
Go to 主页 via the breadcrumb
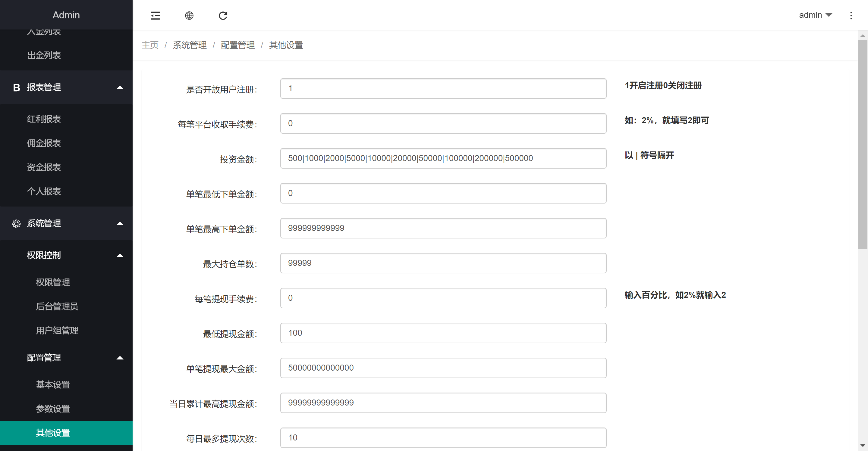click(150, 45)
